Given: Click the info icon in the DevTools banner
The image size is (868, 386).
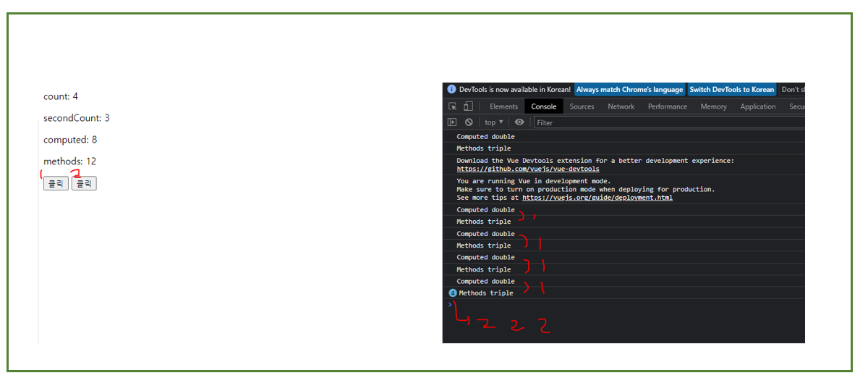Looking at the screenshot, I should click(452, 90).
